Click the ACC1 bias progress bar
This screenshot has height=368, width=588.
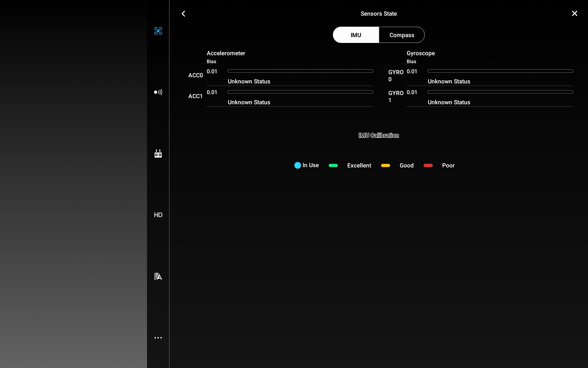pos(300,92)
